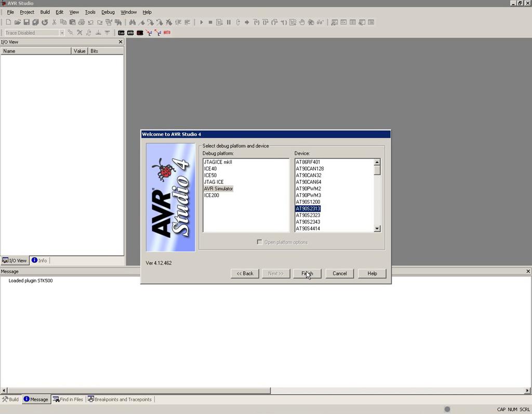Open the Build menu
Viewport: 532px width, 414px height.
pyautogui.click(x=45, y=12)
